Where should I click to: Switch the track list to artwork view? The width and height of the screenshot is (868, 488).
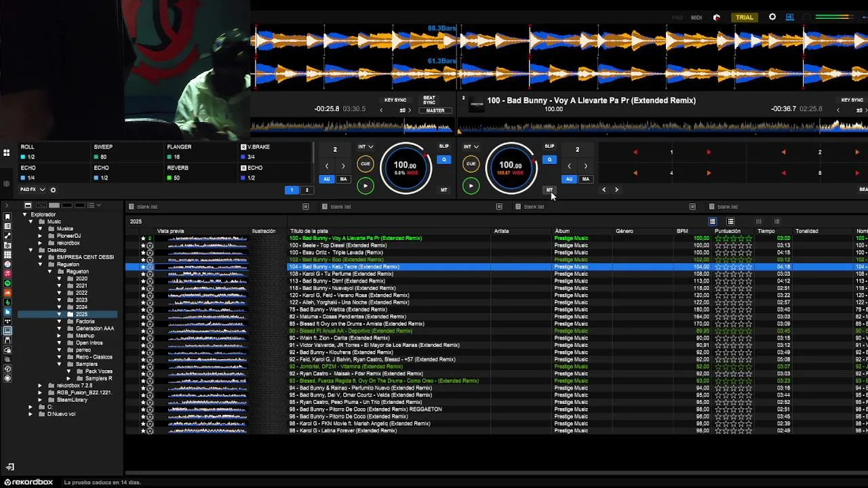coord(730,222)
